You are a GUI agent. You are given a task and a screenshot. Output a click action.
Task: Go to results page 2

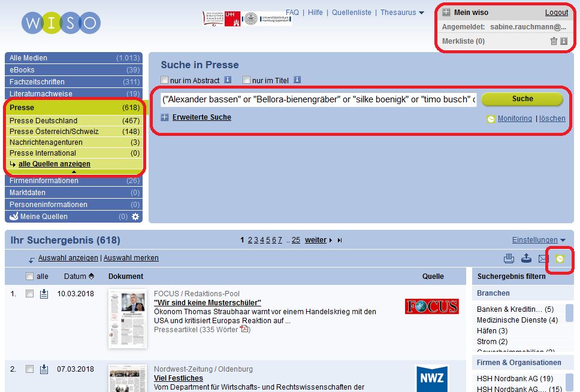point(250,240)
